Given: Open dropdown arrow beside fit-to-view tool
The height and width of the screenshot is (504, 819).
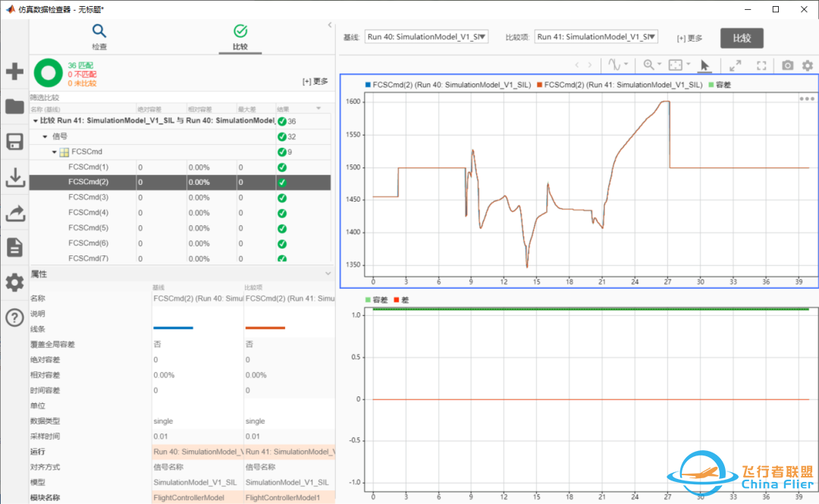Looking at the screenshot, I should [688, 64].
